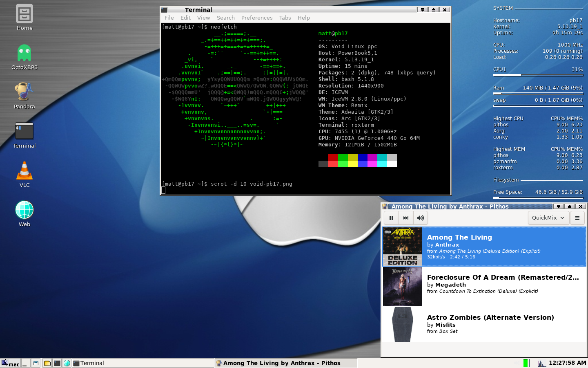Viewport: 588px width, 368px height.
Task: Click the show desktop taskbar icon
Action: click(x=25, y=363)
